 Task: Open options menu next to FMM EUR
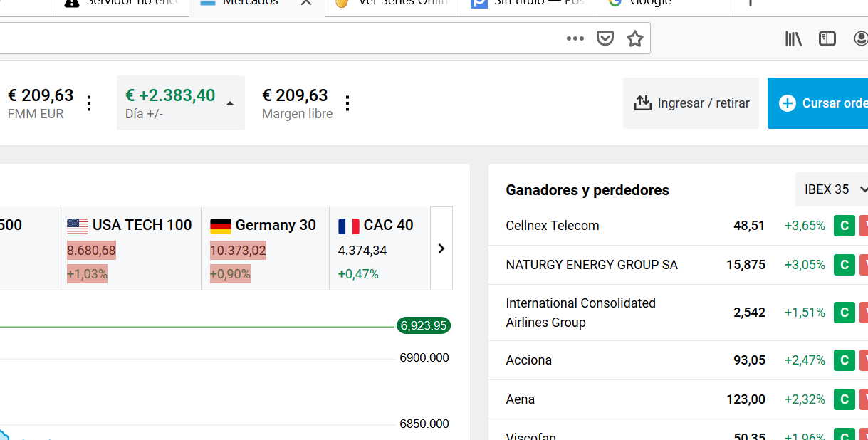89,103
